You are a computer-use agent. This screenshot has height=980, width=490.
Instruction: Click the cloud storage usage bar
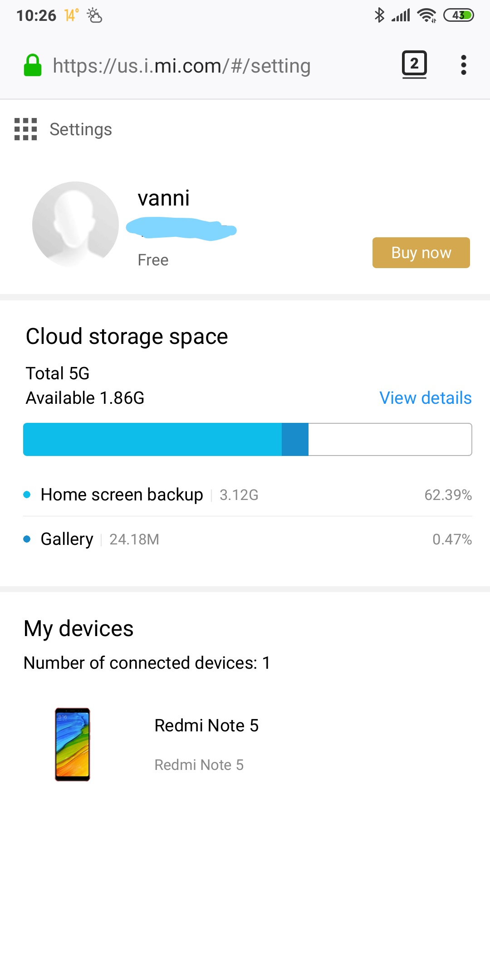tap(247, 439)
